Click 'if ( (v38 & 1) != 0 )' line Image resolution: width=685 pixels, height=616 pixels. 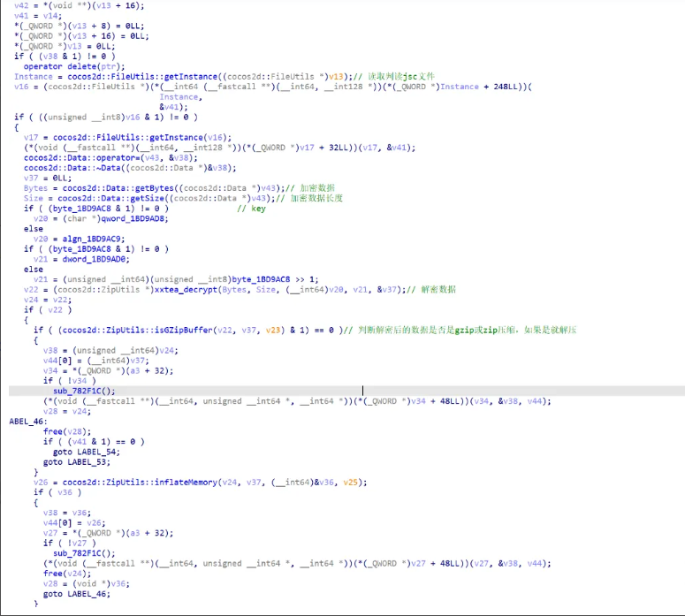click(65, 57)
